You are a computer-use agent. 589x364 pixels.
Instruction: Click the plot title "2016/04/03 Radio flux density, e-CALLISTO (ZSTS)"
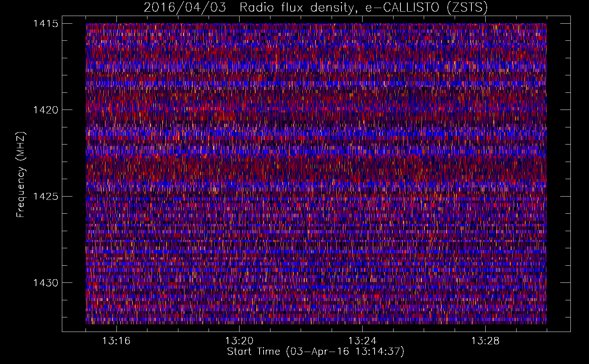click(316, 8)
